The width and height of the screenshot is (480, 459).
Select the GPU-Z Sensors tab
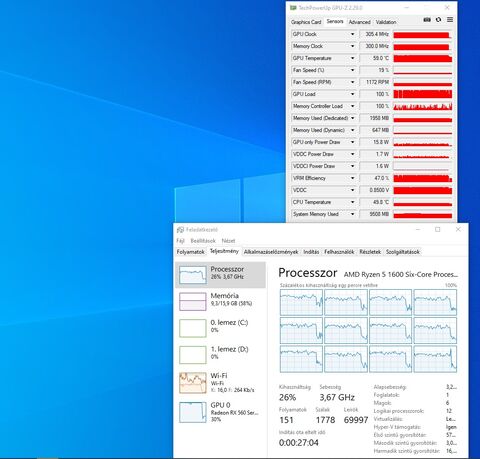click(335, 21)
